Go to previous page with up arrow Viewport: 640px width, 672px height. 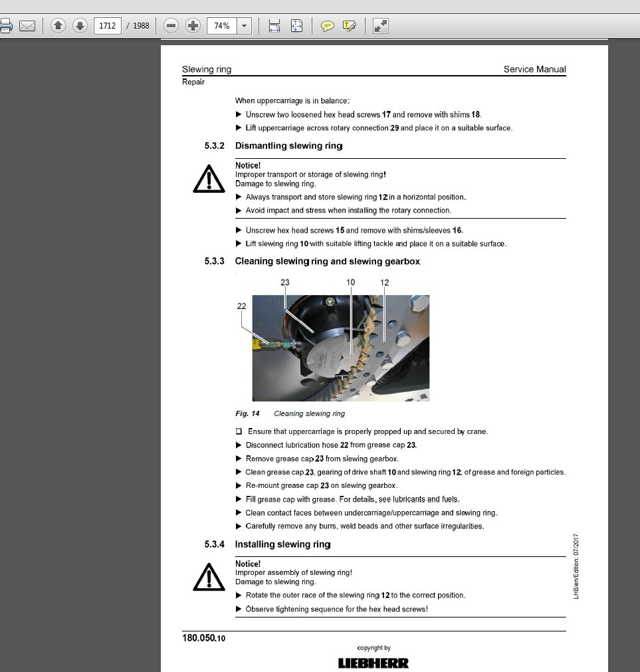58,26
